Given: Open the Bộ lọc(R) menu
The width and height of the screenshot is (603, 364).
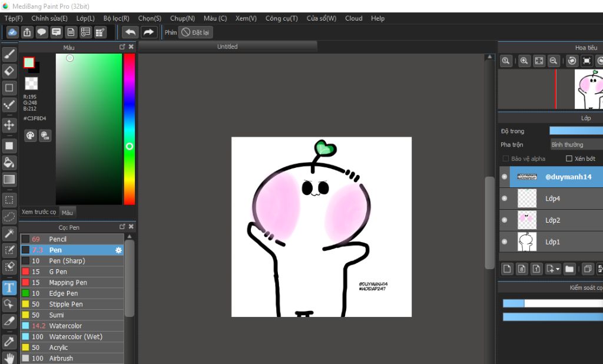Looking at the screenshot, I should 116,18.
